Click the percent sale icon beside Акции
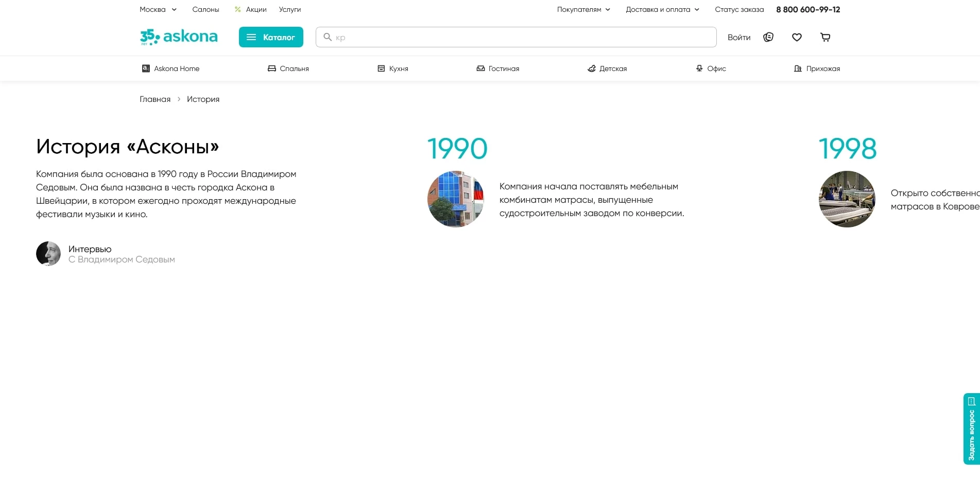 pyautogui.click(x=237, y=9)
